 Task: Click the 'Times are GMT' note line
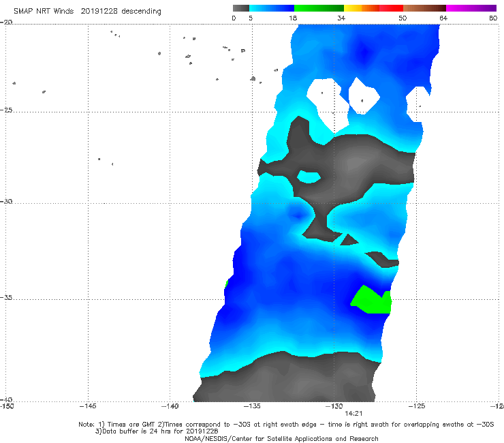coord(286,425)
